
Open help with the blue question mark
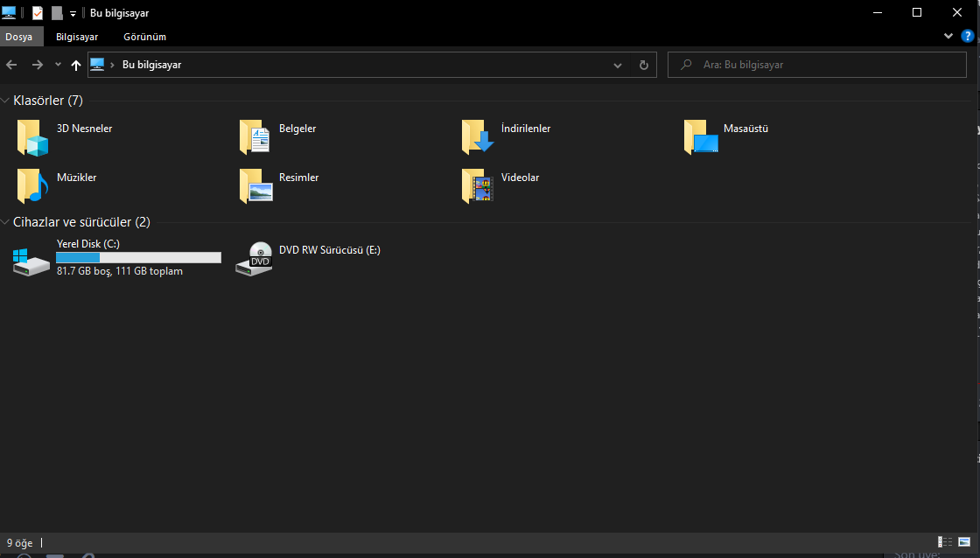(x=968, y=36)
